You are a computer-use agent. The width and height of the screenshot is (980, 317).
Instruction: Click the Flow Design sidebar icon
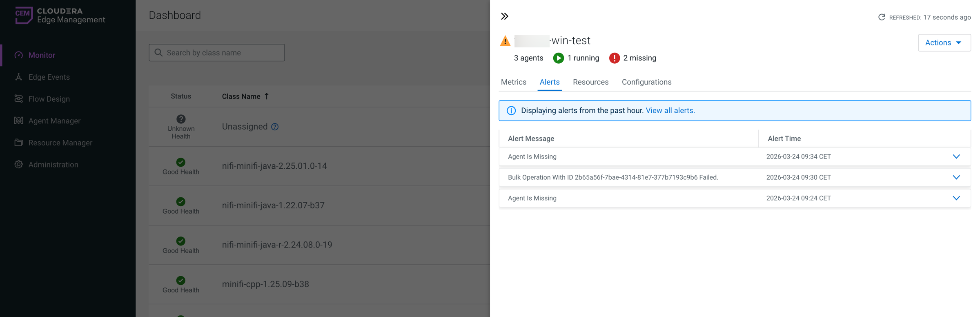(19, 99)
